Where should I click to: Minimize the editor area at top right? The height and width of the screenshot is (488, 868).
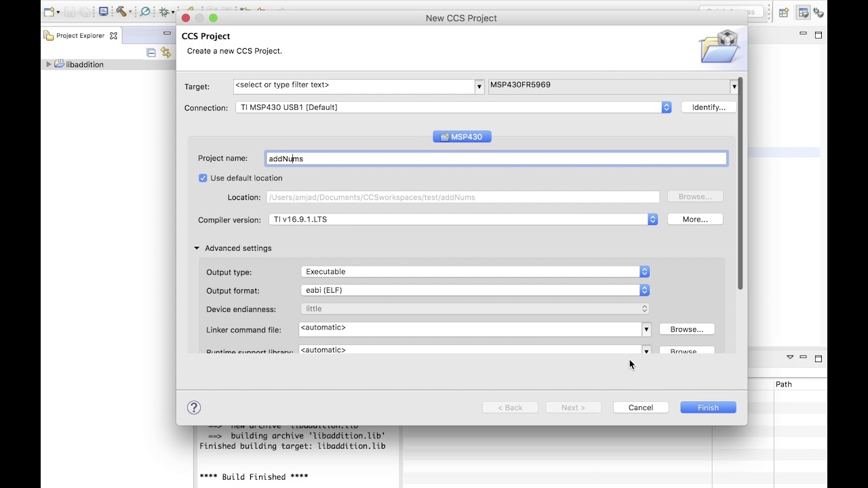(803, 33)
